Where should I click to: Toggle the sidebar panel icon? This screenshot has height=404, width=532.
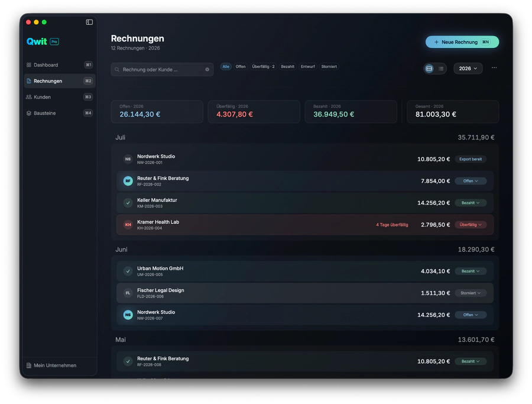[x=89, y=22]
